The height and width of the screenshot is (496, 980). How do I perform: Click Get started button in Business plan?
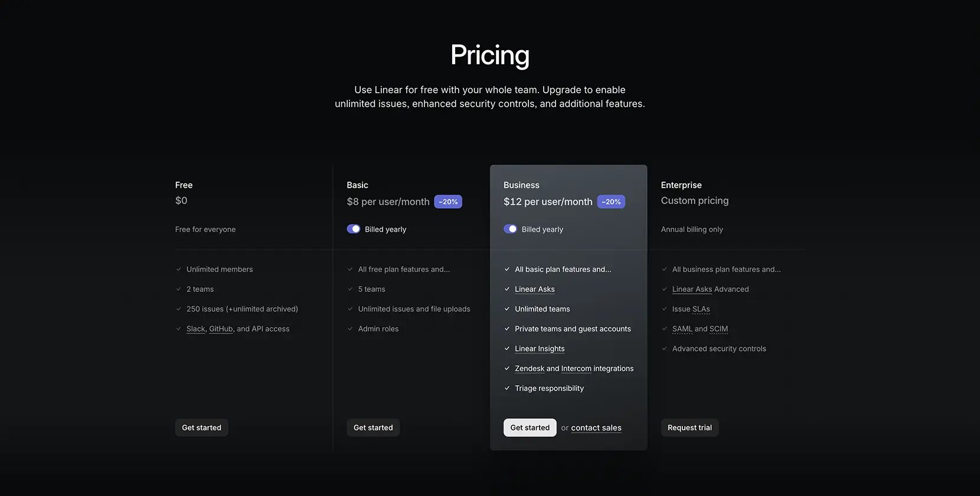coord(530,428)
